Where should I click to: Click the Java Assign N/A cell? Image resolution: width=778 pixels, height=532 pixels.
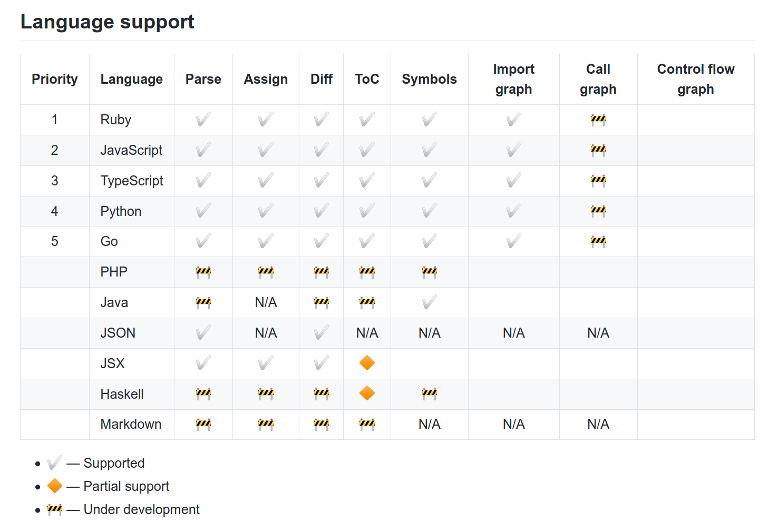266,302
